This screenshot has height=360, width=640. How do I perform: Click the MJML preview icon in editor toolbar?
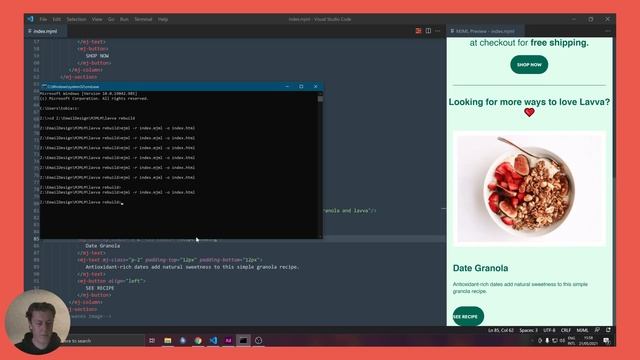point(418,31)
